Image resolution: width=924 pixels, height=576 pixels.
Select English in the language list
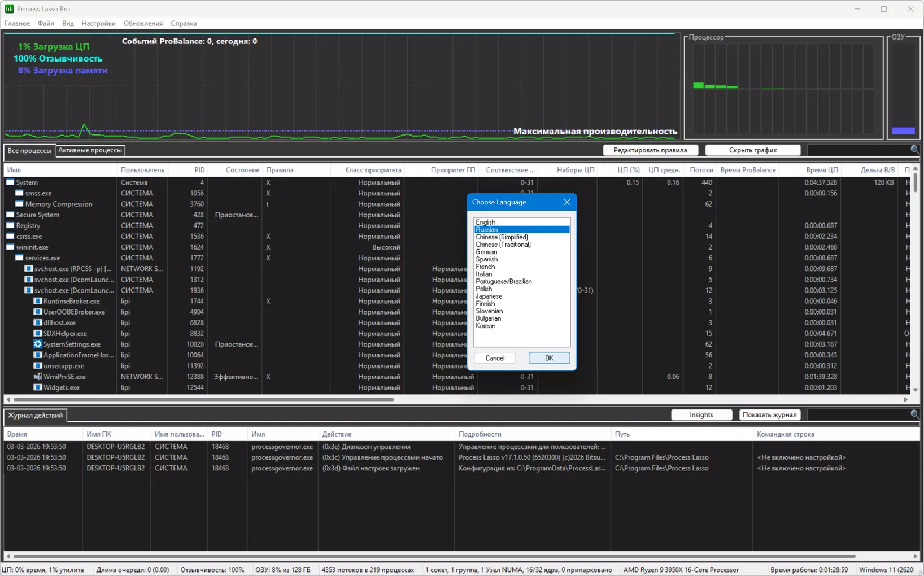click(x=485, y=222)
